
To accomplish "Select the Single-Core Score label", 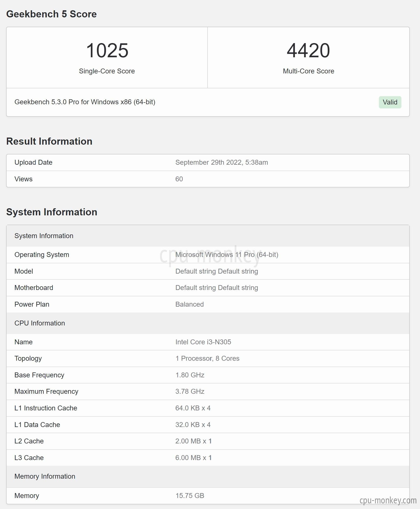I will point(107,71).
